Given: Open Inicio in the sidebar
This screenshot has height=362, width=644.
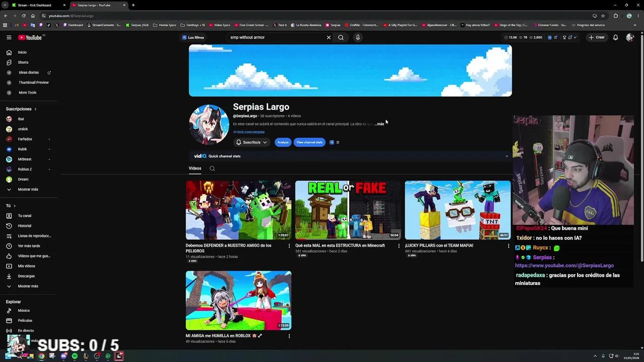Looking at the screenshot, I should [22, 52].
